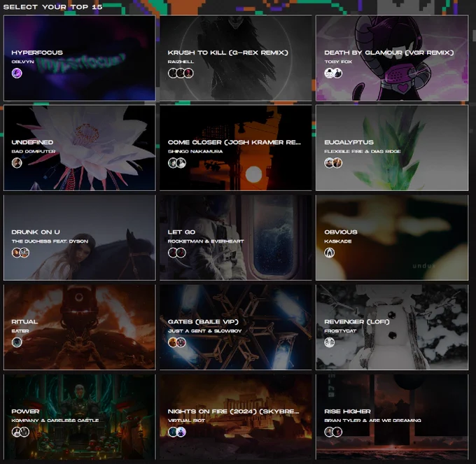
Task: Click the artist name Oblvyn
Action: pyautogui.click(x=23, y=62)
